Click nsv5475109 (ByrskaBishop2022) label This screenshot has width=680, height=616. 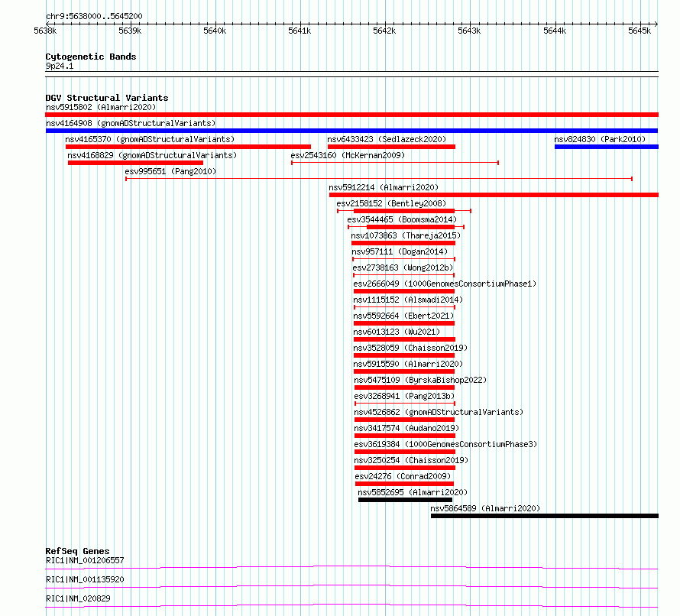point(420,380)
